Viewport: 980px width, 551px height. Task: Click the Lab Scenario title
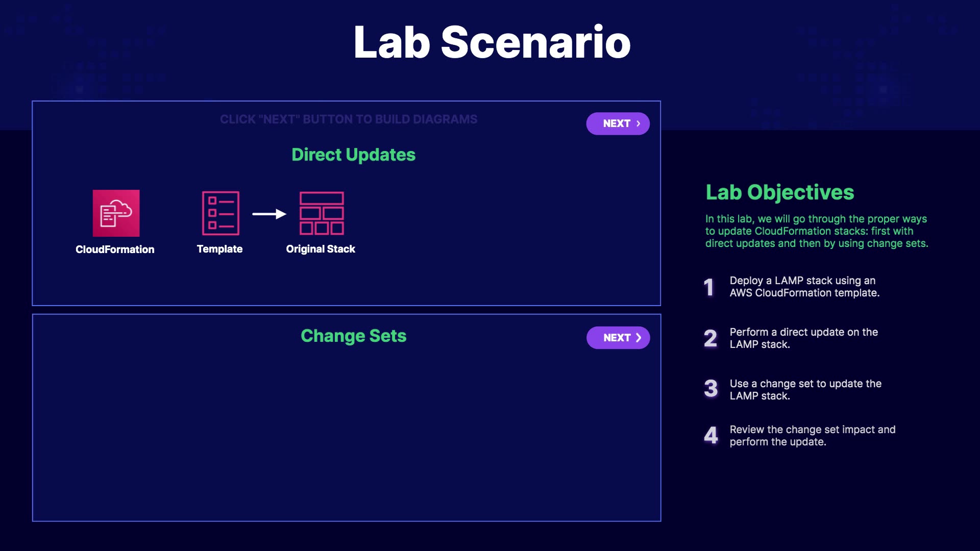492,42
